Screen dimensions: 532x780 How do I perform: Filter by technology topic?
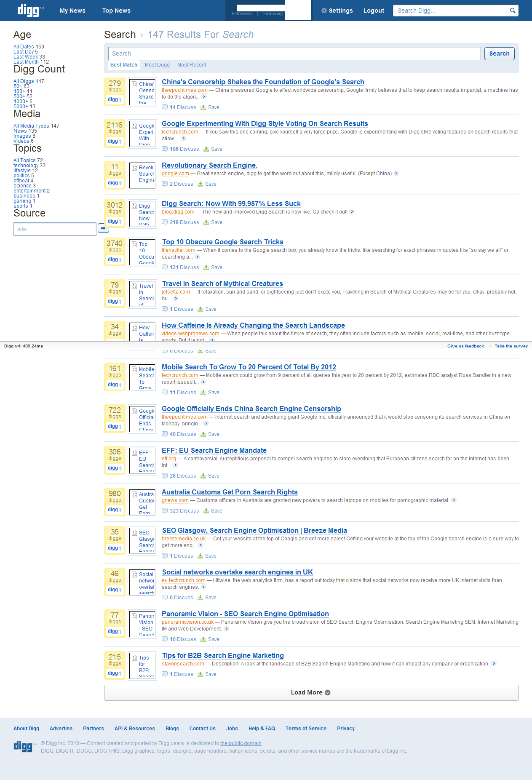coord(26,166)
